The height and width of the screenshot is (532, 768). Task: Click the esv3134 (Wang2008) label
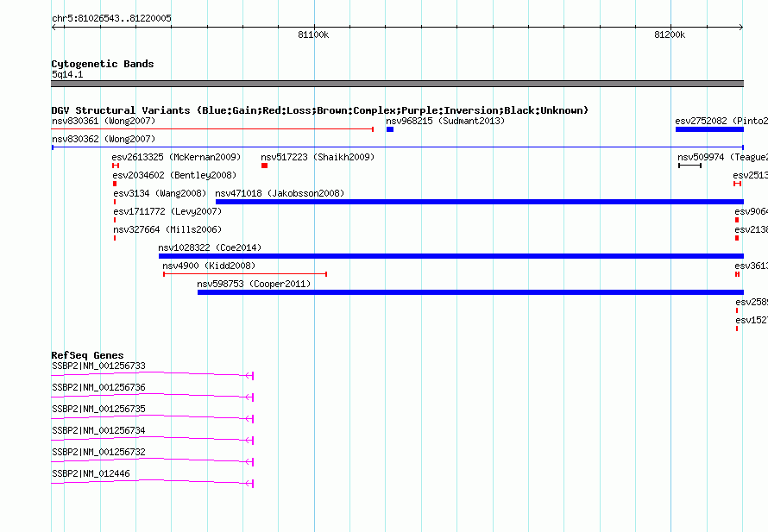(160, 193)
